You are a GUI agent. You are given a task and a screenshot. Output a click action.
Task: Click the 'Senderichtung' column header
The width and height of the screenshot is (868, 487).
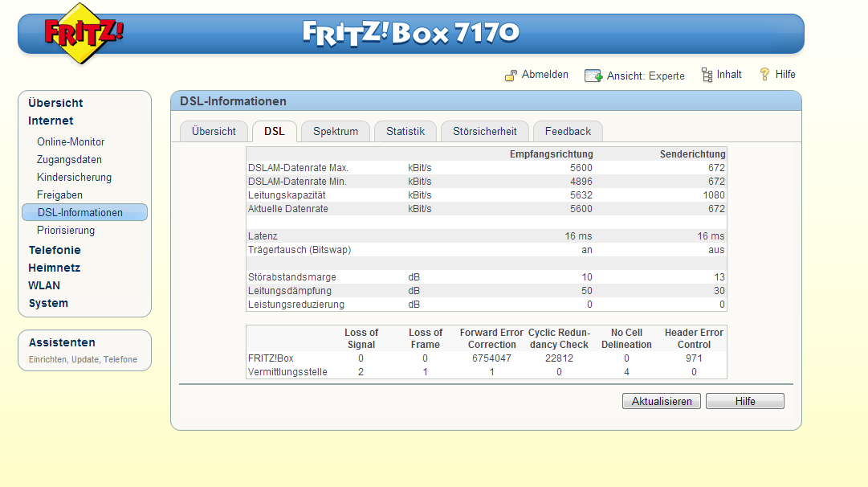(x=692, y=154)
